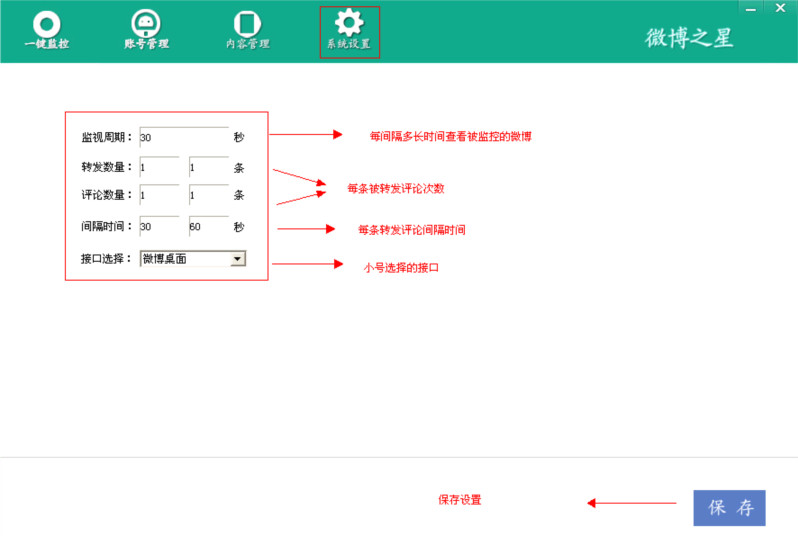Click the 监视周期 label
798x536 pixels.
coord(106,137)
